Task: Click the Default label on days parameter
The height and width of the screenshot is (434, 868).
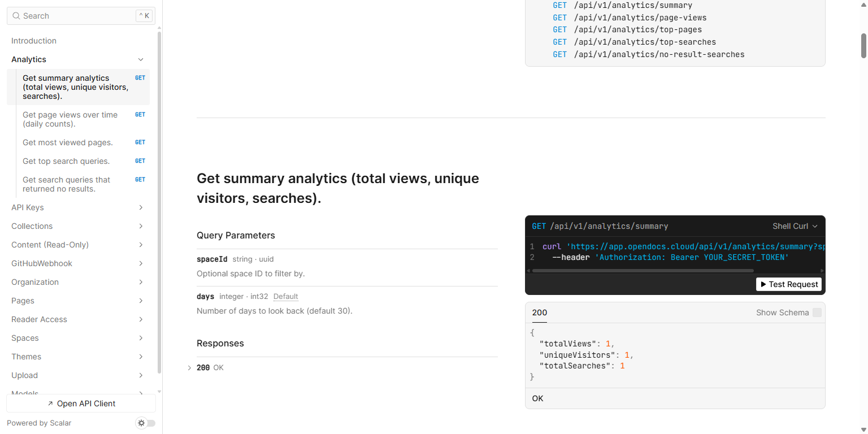Action: 285,297
